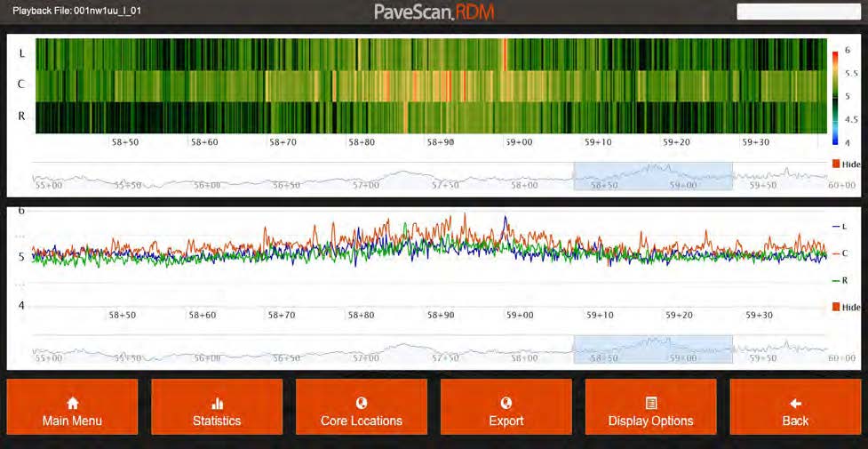
Task: Click station 58+90 on line chart axis
Action: [440, 315]
